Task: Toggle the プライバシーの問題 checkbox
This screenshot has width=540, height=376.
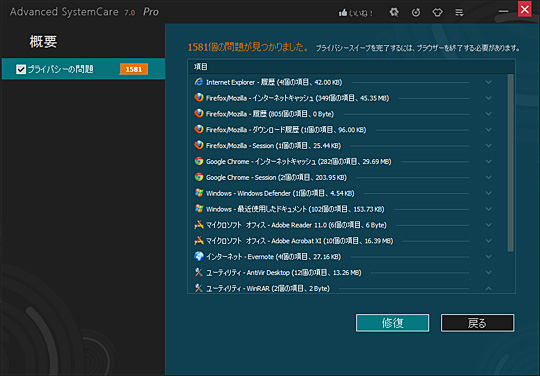Action: pos(21,69)
